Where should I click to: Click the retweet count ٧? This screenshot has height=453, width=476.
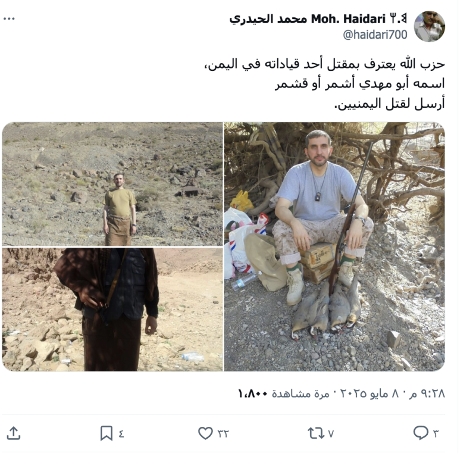331,433
